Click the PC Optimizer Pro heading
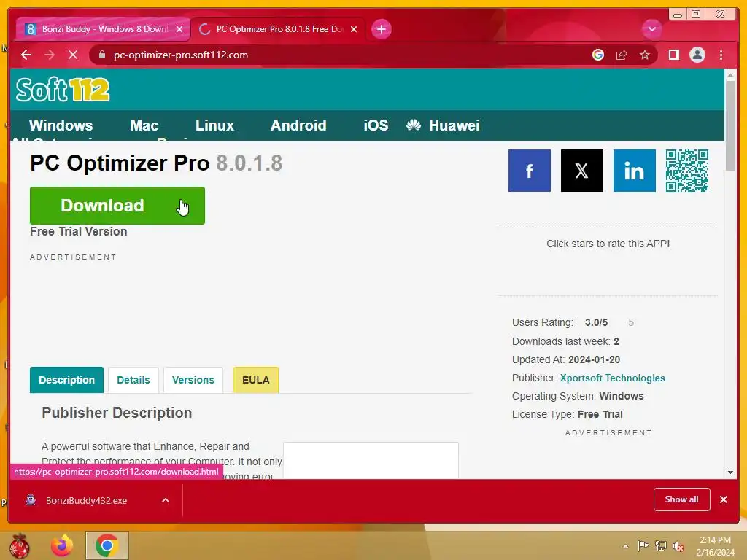Viewport: 747px width, 560px height. (156, 163)
